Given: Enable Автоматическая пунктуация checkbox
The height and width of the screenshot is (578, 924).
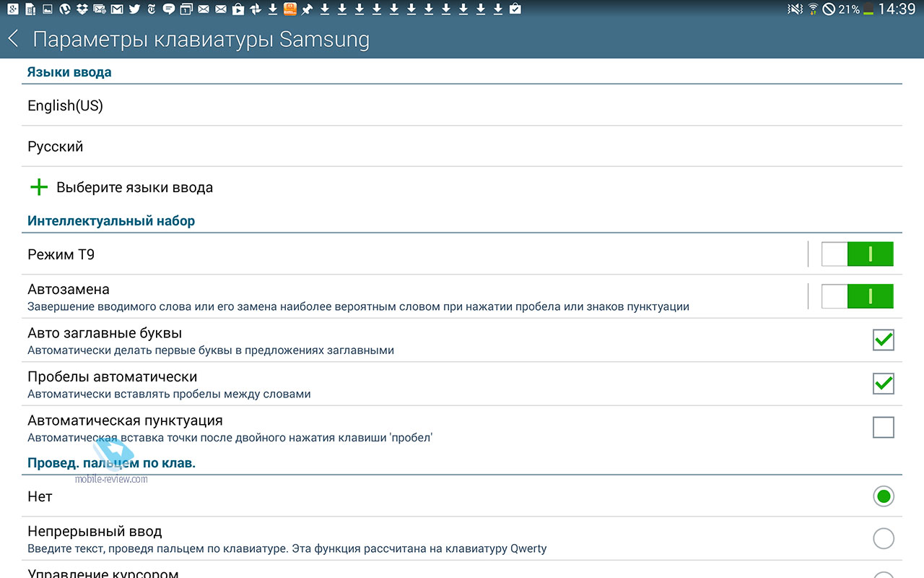Looking at the screenshot, I should coord(883,427).
